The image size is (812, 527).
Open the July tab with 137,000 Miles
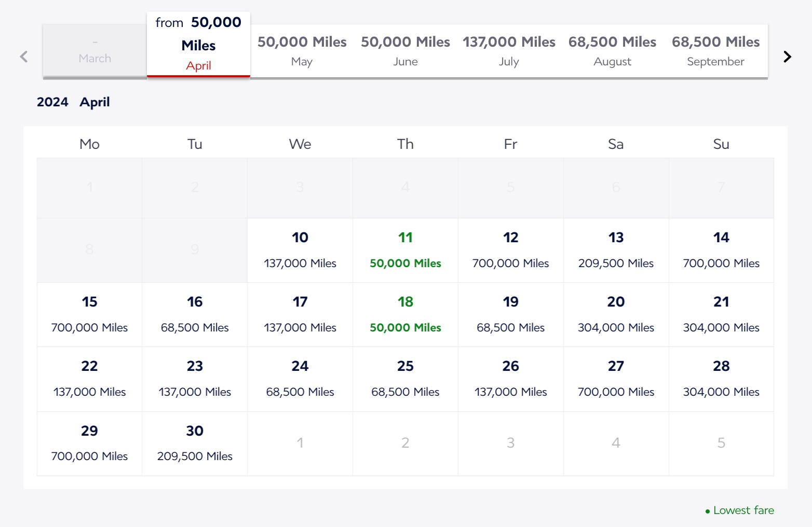coord(509,51)
